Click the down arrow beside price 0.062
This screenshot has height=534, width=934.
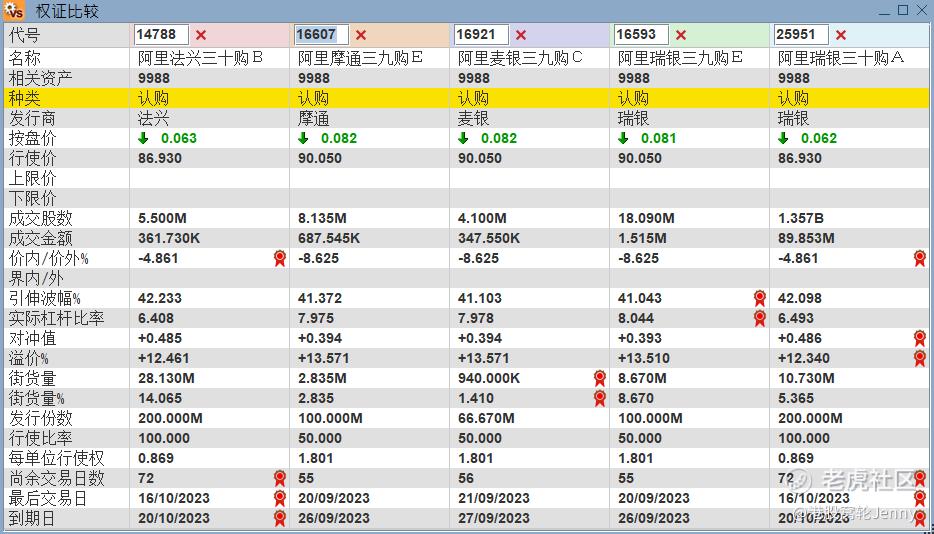click(783, 138)
